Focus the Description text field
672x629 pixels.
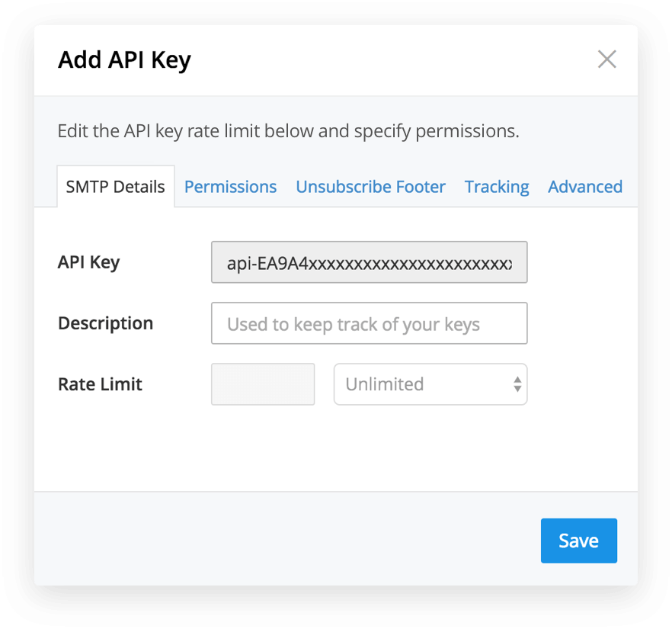(x=369, y=324)
